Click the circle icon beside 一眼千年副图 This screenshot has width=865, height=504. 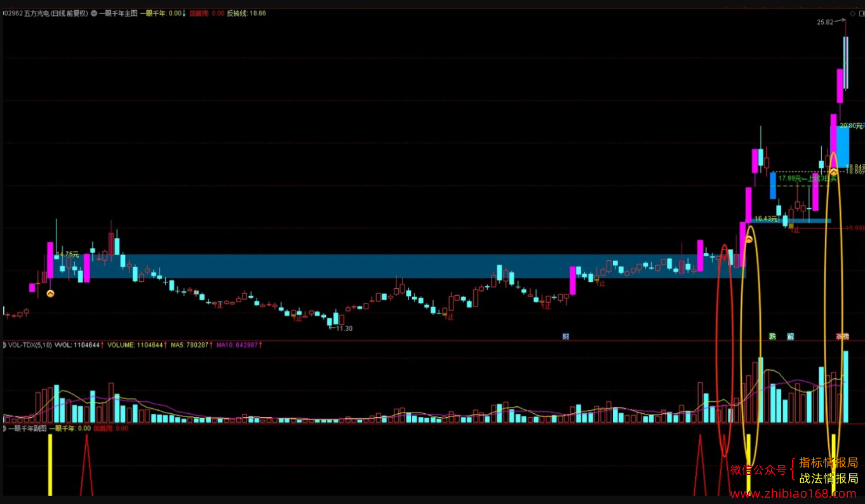coord(4,428)
